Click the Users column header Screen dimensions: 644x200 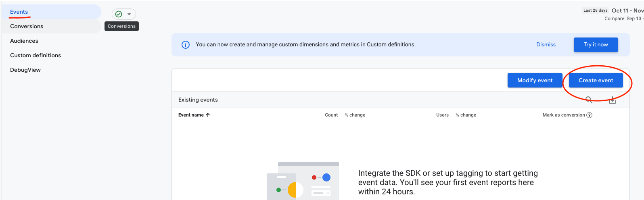tap(442, 115)
